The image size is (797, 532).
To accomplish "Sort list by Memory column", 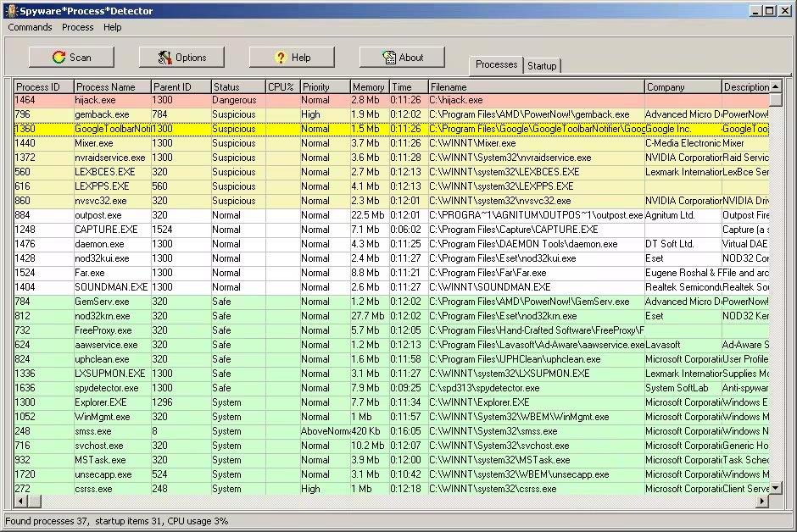I will (x=369, y=86).
